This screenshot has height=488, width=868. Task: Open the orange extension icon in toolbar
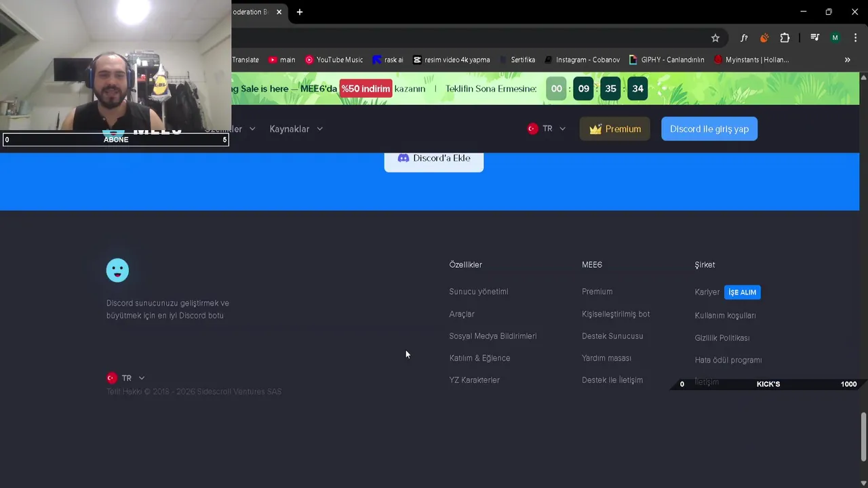pos(764,38)
